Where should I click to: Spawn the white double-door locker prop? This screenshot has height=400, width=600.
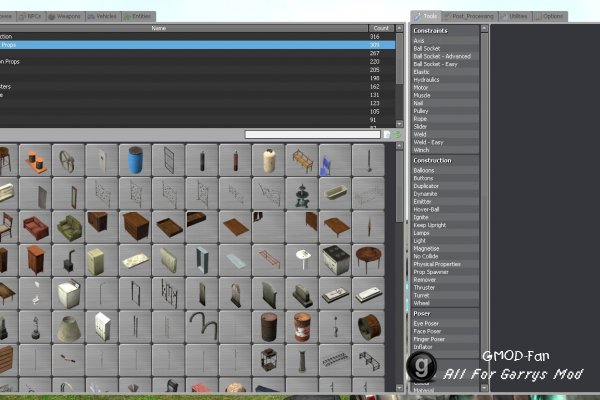tap(102, 327)
